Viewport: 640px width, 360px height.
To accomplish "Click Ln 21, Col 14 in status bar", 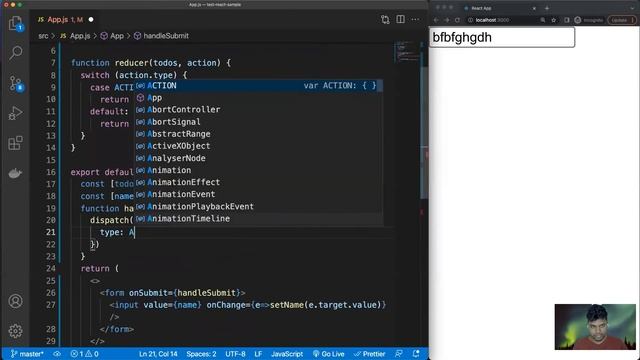I will (158, 354).
